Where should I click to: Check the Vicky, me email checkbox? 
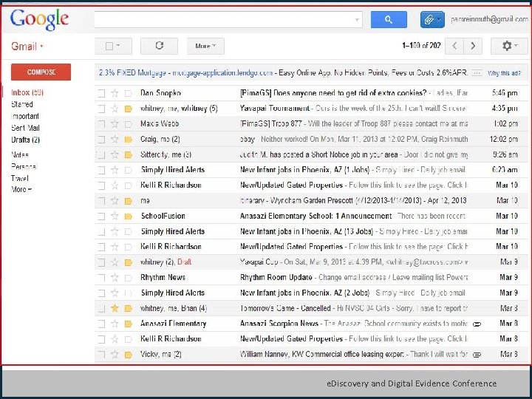point(101,355)
